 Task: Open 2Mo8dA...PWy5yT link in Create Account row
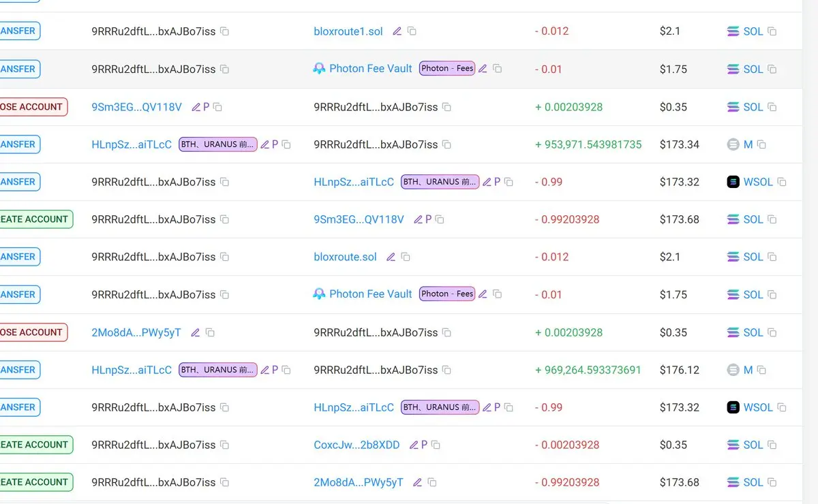coord(359,482)
